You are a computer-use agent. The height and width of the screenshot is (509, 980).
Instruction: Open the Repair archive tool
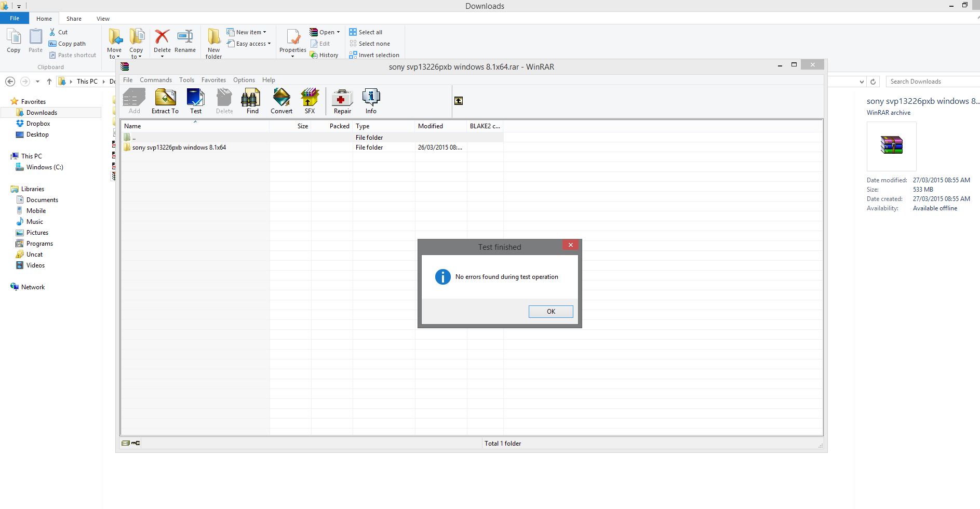pos(342,101)
